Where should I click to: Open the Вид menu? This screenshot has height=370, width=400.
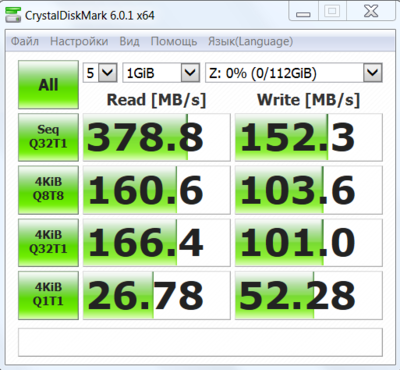tap(129, 41)
